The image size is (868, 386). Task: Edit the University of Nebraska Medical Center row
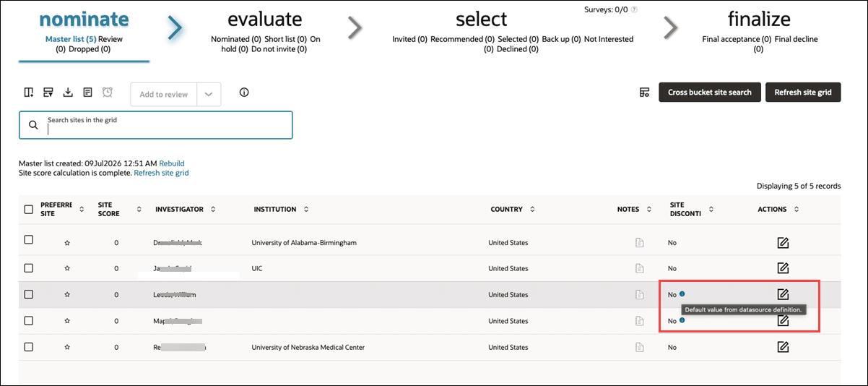coord(783,347)
